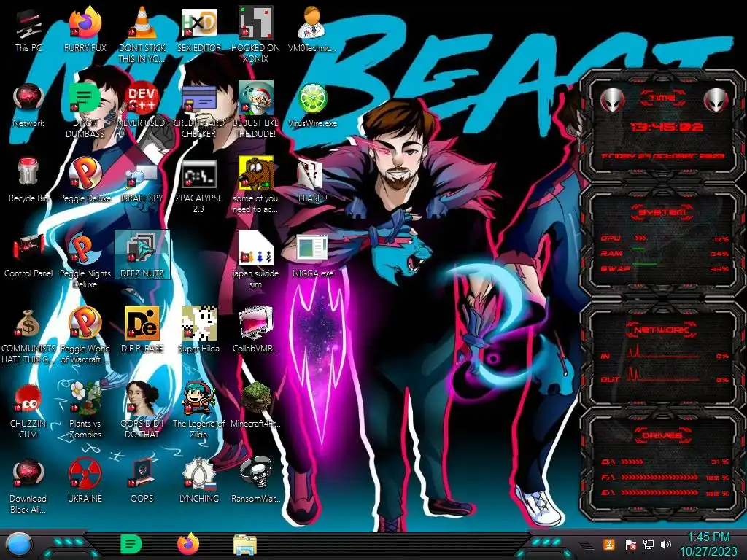Click the IN traffic graph in Network widget
The width and height of the screenshot is (747, 560).
[665, 352]
